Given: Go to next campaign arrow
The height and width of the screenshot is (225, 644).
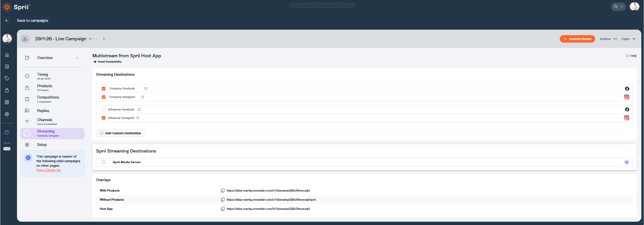Looking at the screenshot, I should pyautogui.click(x=104, y=39).
